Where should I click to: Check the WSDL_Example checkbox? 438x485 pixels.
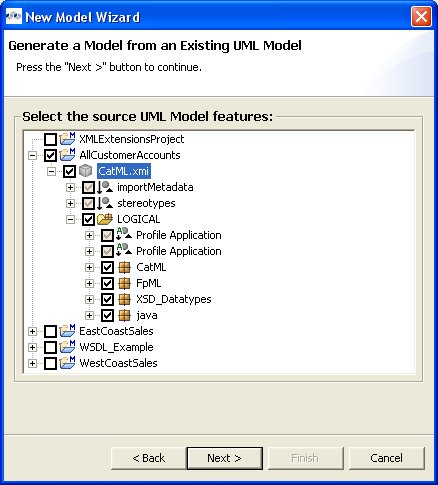(50, 347)
